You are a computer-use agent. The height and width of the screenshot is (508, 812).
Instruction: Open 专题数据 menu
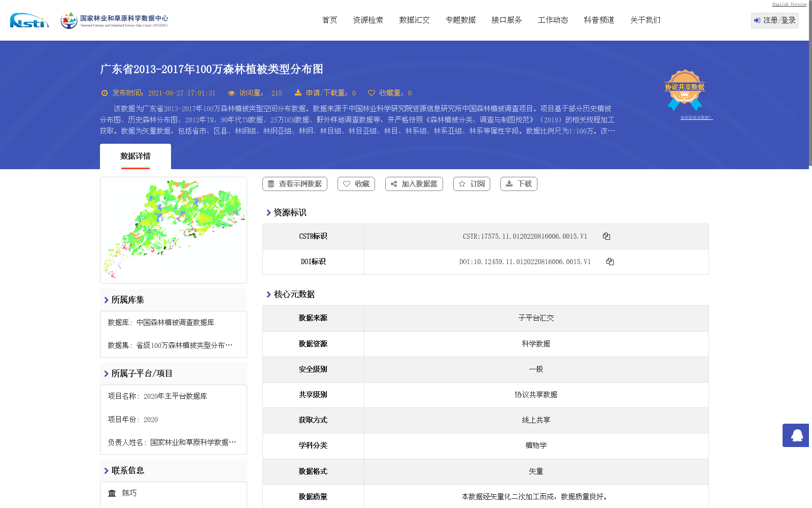click(460, 20)
